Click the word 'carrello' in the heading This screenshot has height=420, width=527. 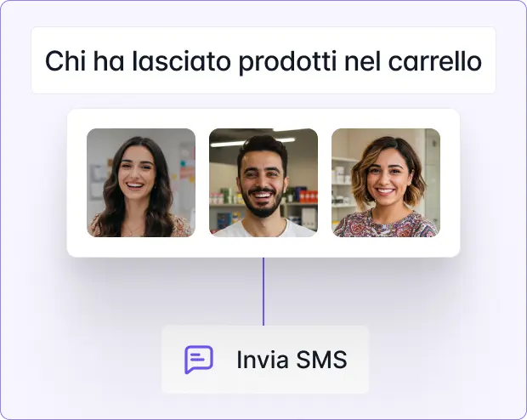[x=435, y=61]
